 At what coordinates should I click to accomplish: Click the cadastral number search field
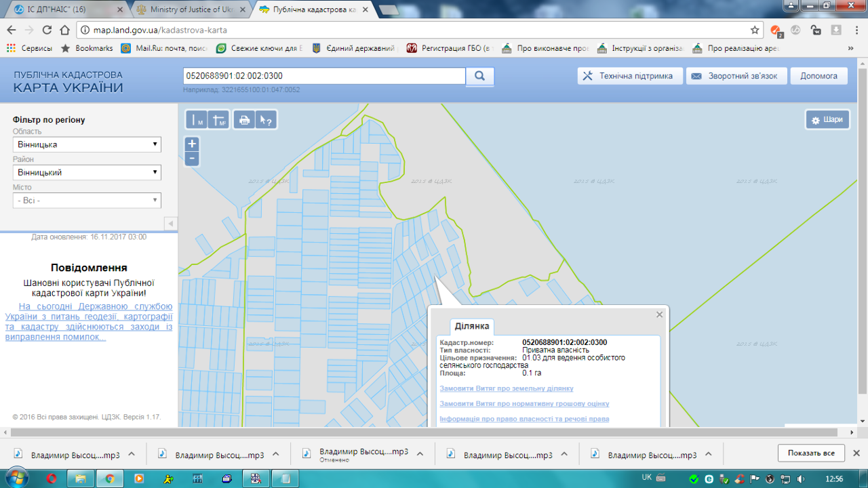[x=324, y=76]
